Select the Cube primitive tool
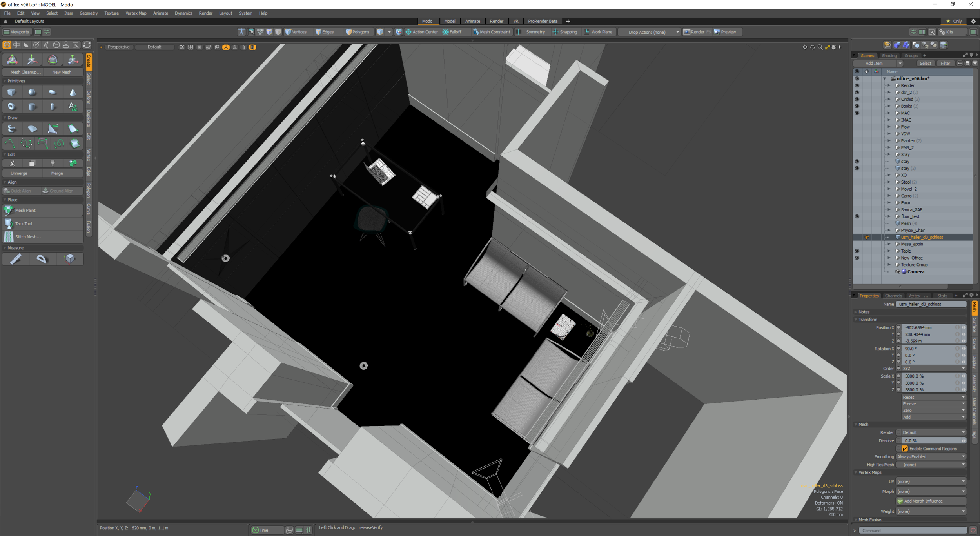Image resolution: width=980 pixels, height=536 pixels. (x=11, y=93)
